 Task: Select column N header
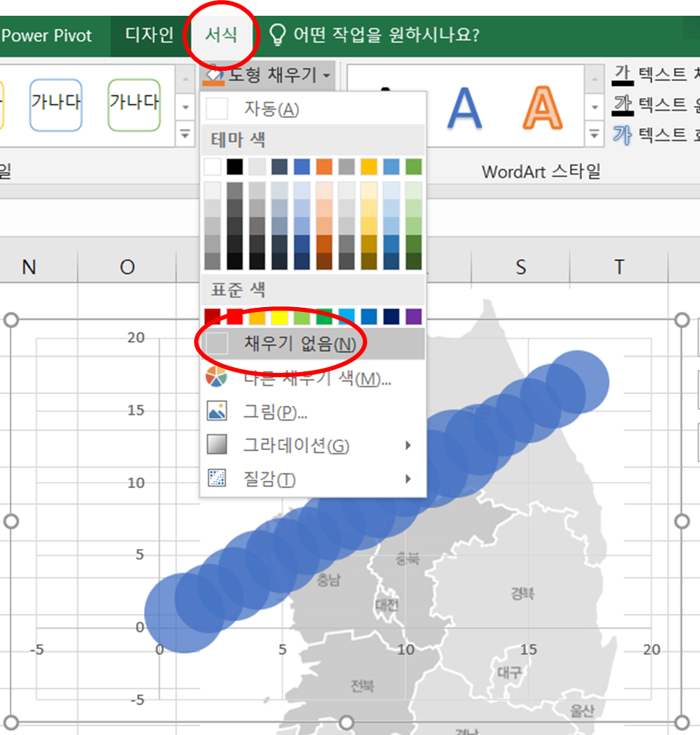(29, 267)
